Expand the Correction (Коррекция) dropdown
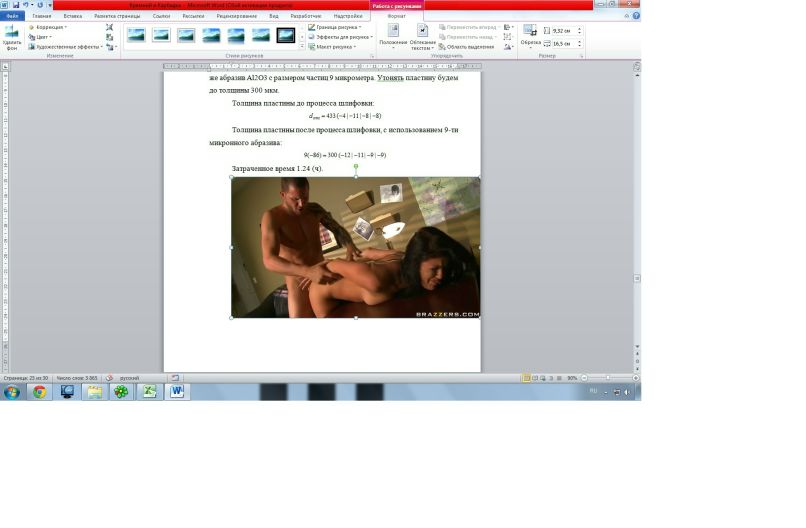Screen dimensions: 806x528 point(48,27)
